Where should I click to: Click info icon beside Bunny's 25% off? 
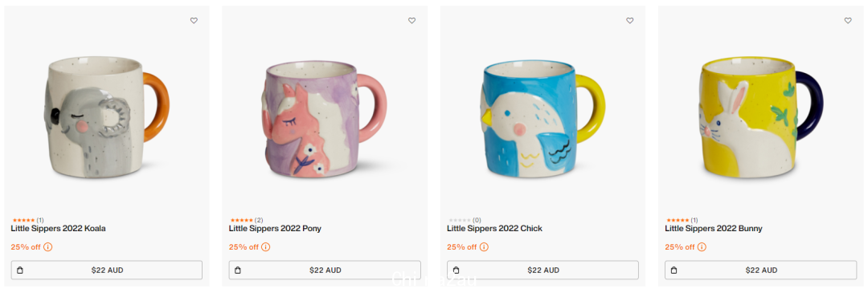(x=702, y=247)
